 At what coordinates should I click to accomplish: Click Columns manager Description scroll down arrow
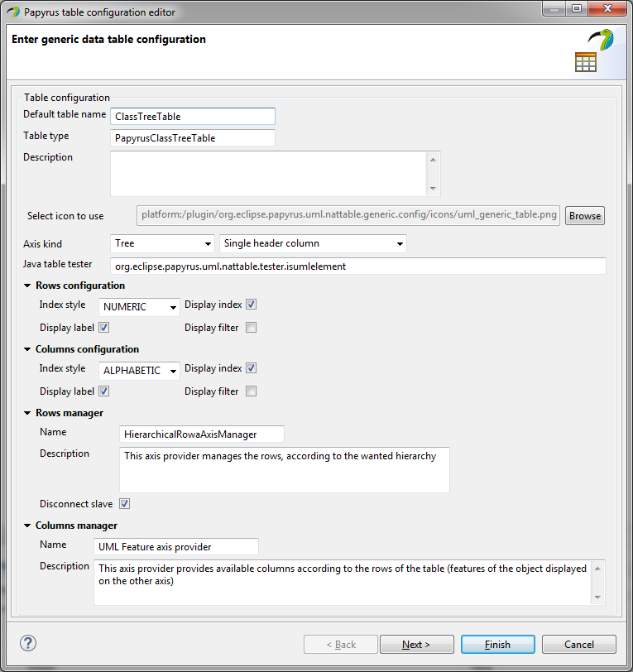point(597,597)
